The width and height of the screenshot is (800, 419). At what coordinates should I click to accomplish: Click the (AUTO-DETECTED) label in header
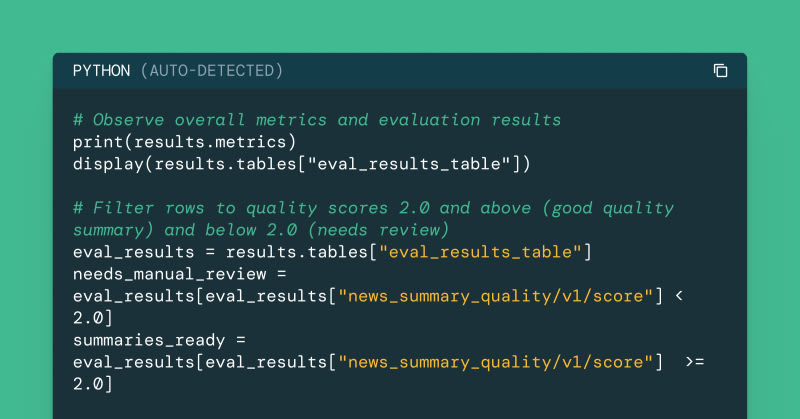[x=211, y=70]
